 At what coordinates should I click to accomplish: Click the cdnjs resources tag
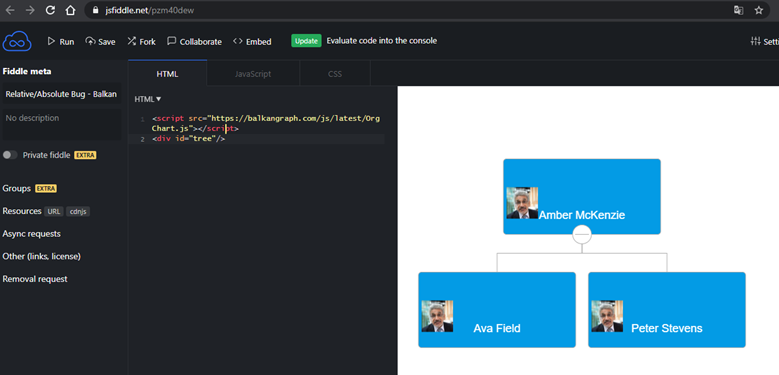(78, 212)
